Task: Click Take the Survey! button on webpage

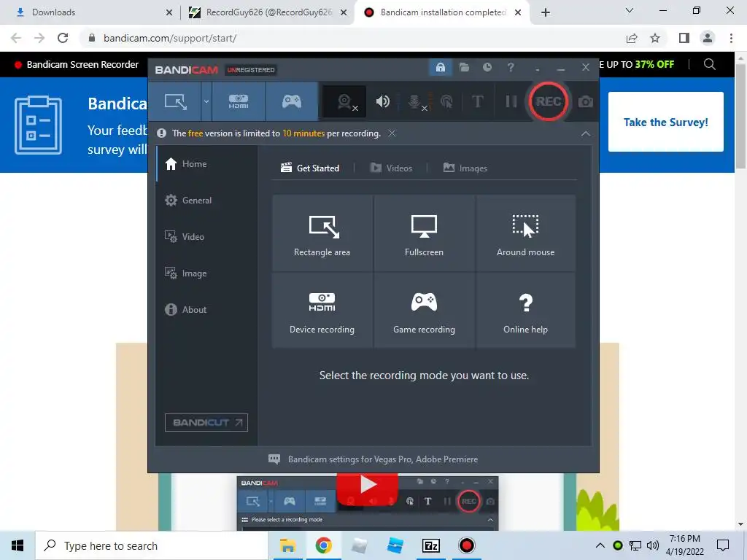Action: 665,122
